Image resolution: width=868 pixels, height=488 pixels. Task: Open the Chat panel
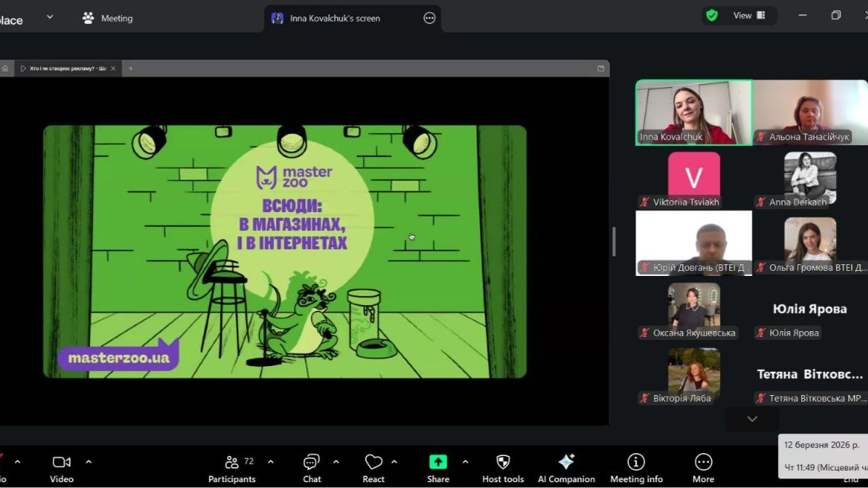click(x=312, y=463)
